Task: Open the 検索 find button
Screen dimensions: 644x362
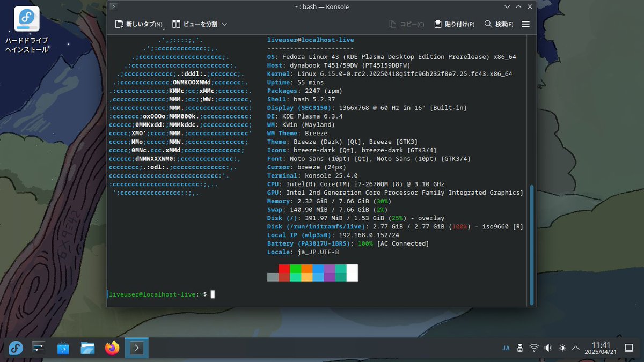Action: (x=499, y=24)
